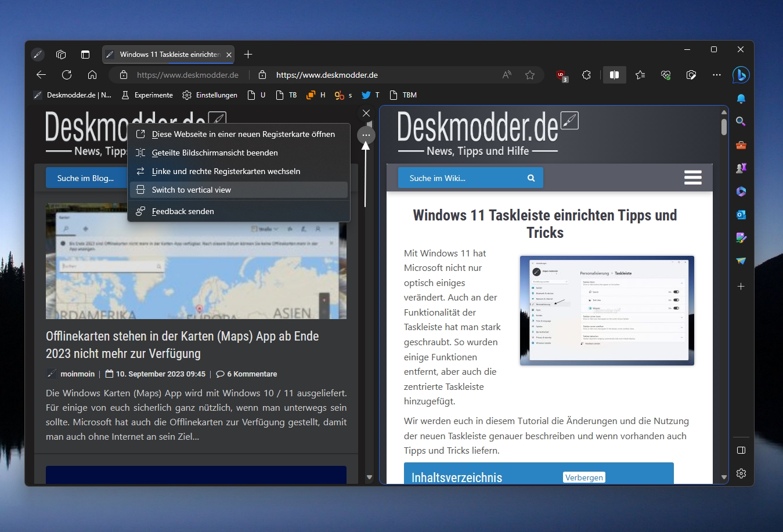Open the T Twitter bookmark

(x=370, y=95)
